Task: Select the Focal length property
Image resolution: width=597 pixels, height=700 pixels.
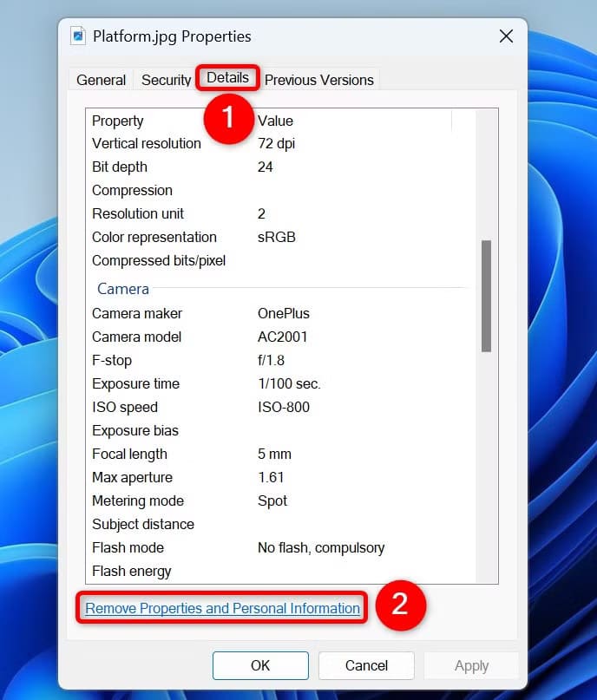Action: pos(129,454)
